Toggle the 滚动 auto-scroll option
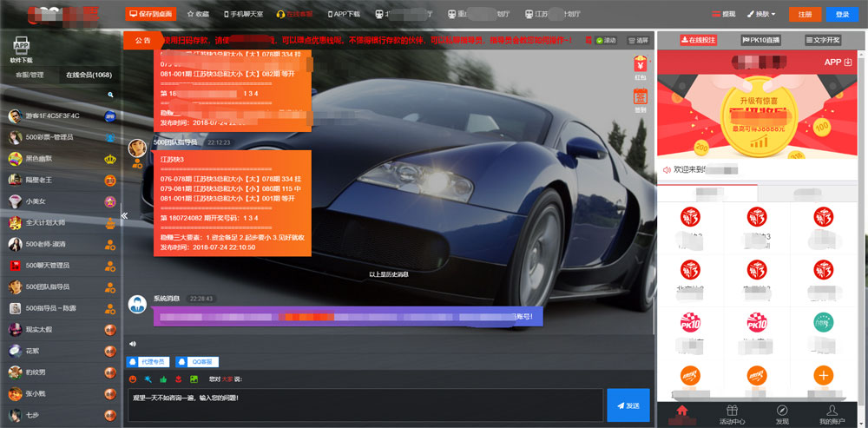This screenshot has height=428, width=868. [606, 40]
